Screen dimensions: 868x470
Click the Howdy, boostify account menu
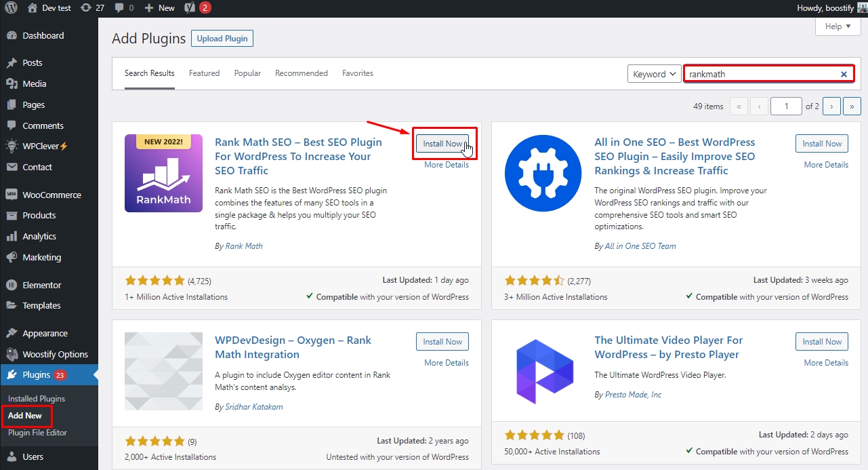833,7
